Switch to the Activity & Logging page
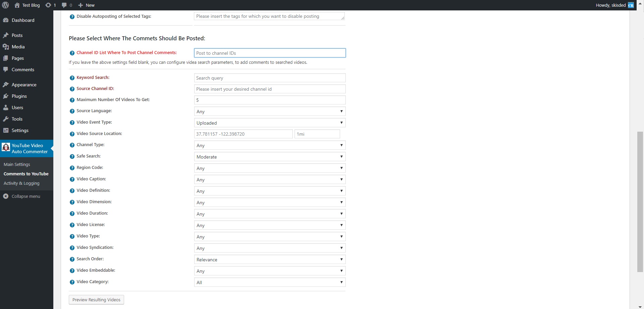 [x=21, y=183]
